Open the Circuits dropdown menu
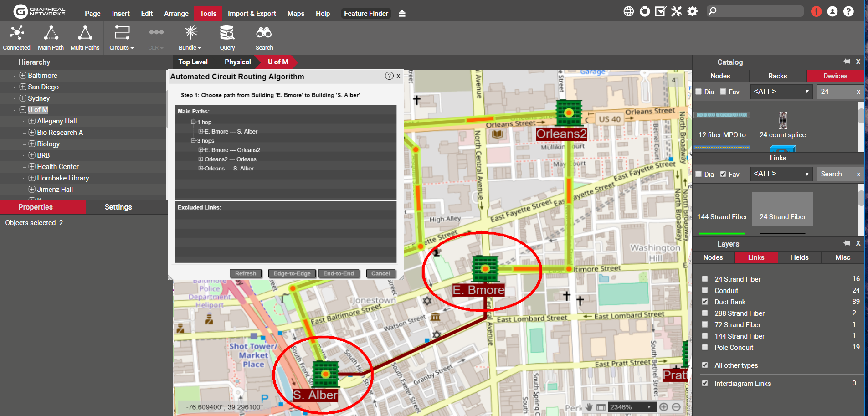 [x=122, y=37]
